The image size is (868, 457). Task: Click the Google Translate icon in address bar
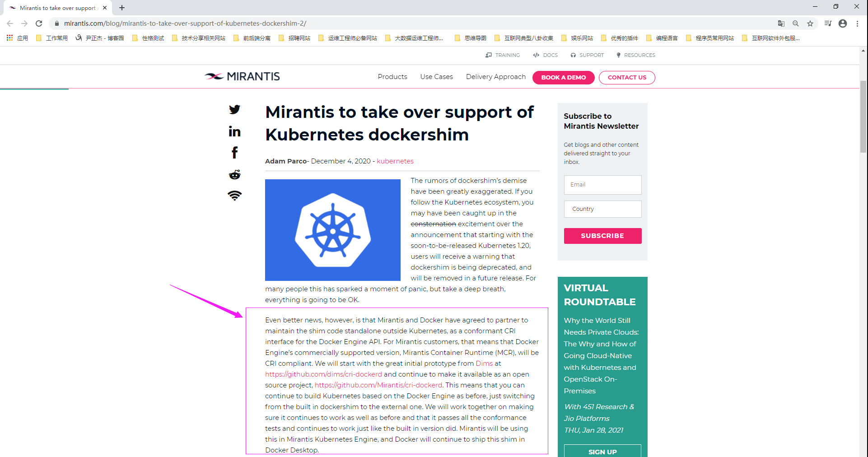coord(781,23)
